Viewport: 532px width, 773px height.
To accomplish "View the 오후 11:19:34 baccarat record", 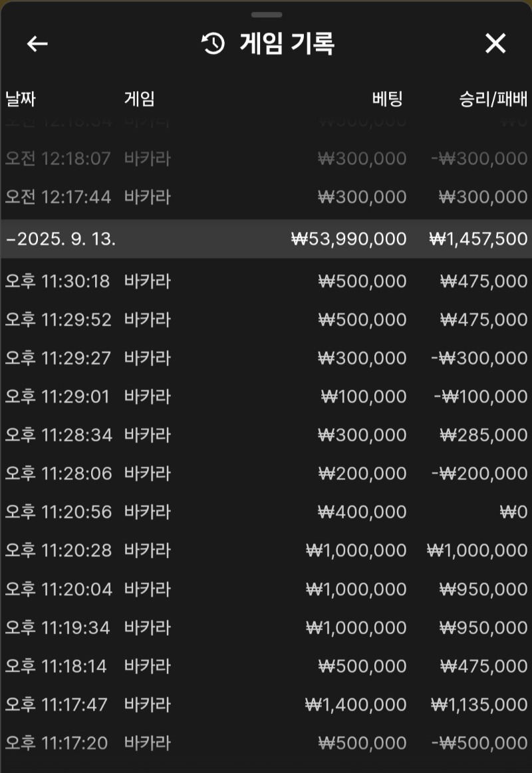I will [x=266, y=627].
